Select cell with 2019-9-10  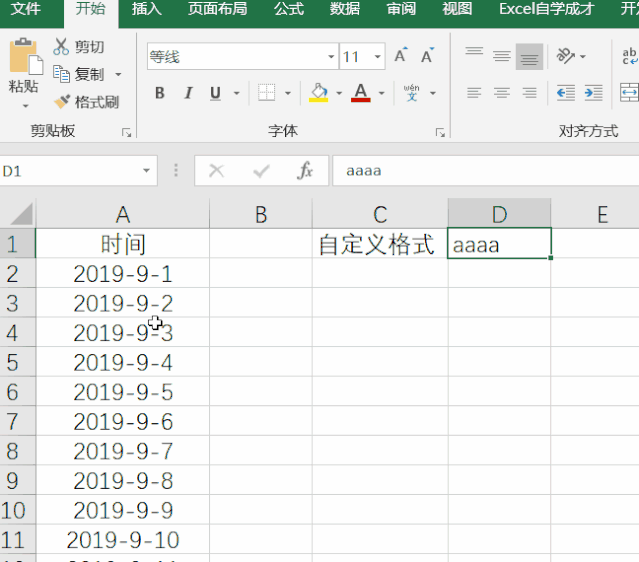[123, 540]
